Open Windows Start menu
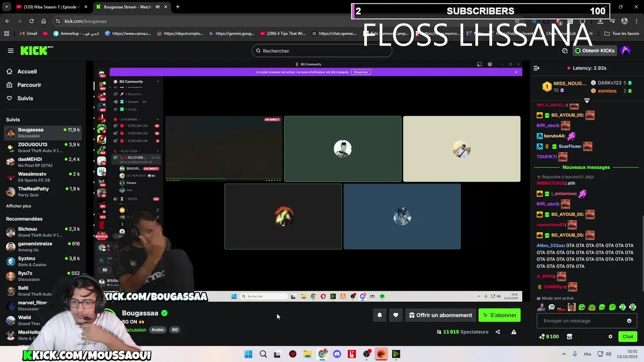Screen dimensions: 644x362 pyautogui.click(x=248, y=354)
